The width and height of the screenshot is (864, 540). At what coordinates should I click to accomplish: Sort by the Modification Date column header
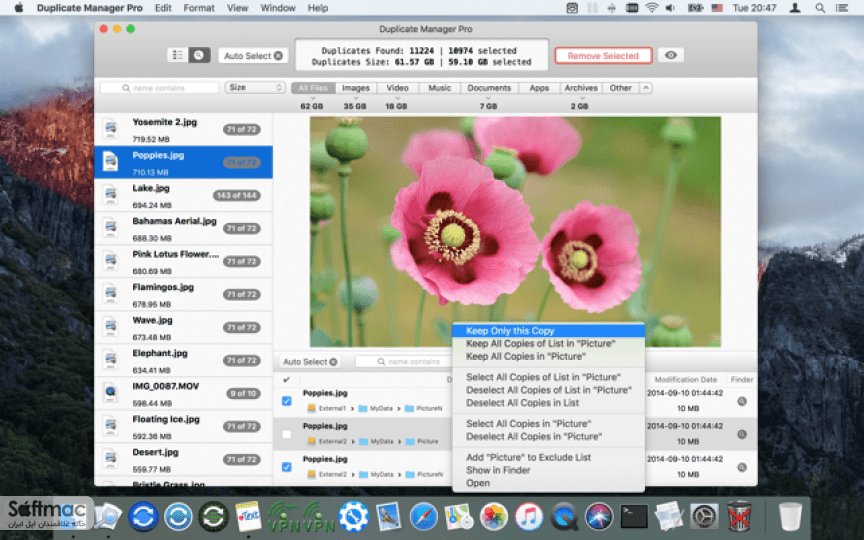pos(685,379)
